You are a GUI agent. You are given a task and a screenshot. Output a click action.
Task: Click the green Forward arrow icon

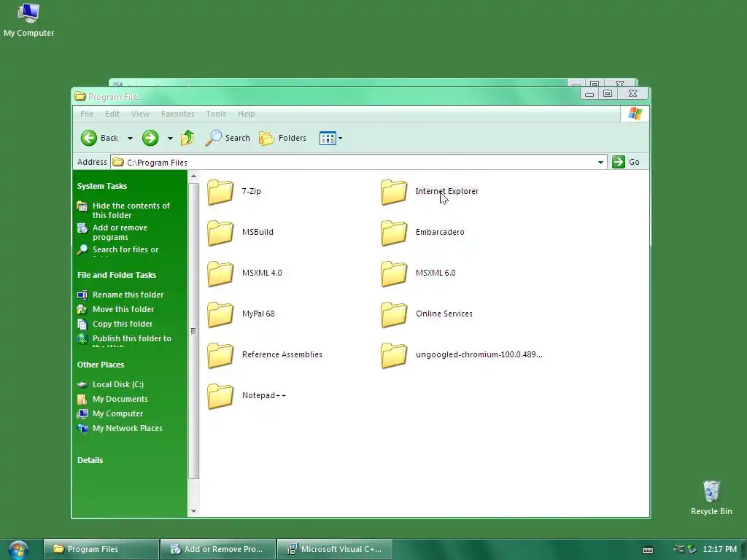coord(150,138)
